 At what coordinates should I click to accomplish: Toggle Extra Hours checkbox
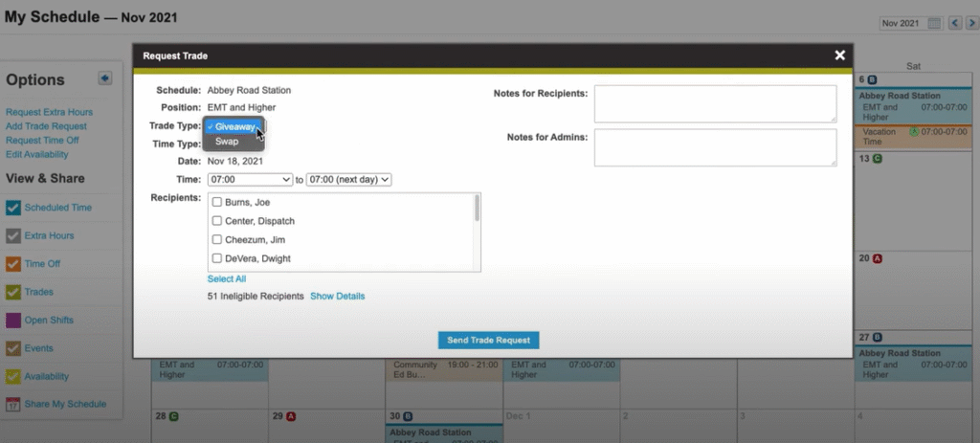coord(13,235)
